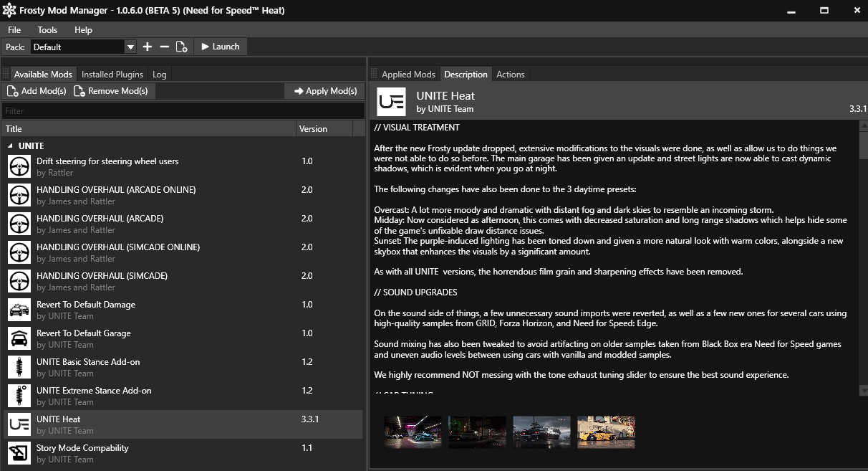Viewport: 868px width, 471px height.
Task: Click suspension icon of UNITE Basic Stance Add-on
Action: coord(19,368)
